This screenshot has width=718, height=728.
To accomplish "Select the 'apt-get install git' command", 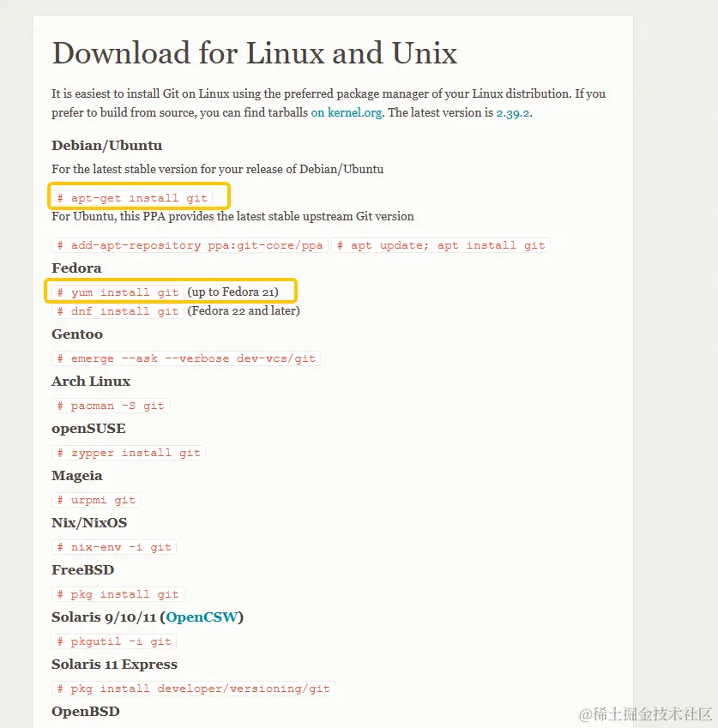I will pyautogui.click(x=132, y=198).
